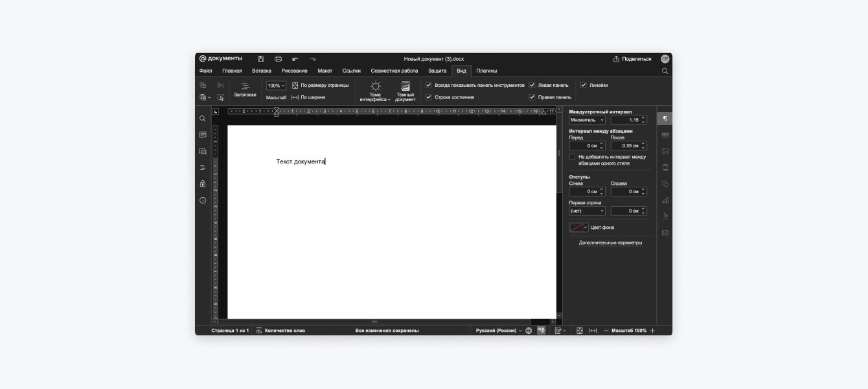The image size is (868, 389).
Task: Open the background color swatch
Action: coord(578,228)
